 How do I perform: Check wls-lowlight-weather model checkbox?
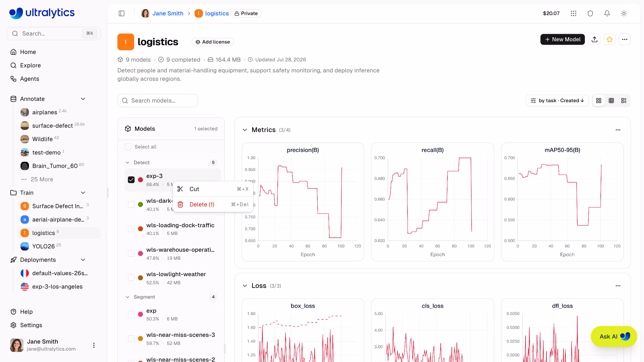[x=131, y=278]
